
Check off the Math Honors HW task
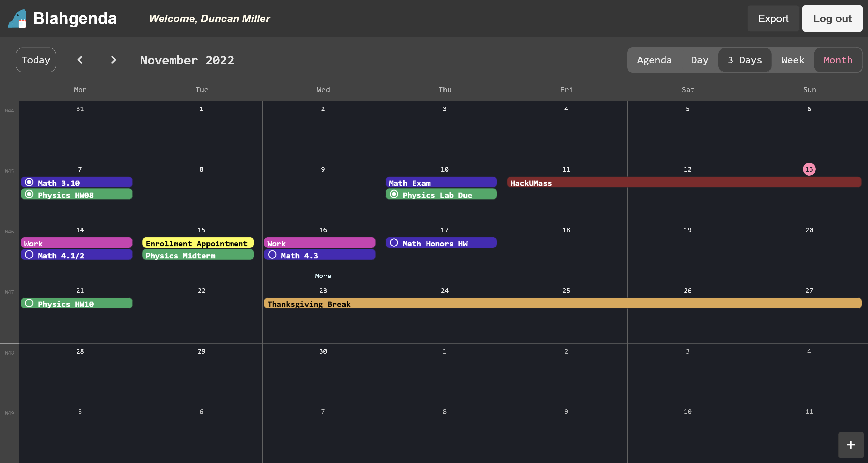(394, 243)
